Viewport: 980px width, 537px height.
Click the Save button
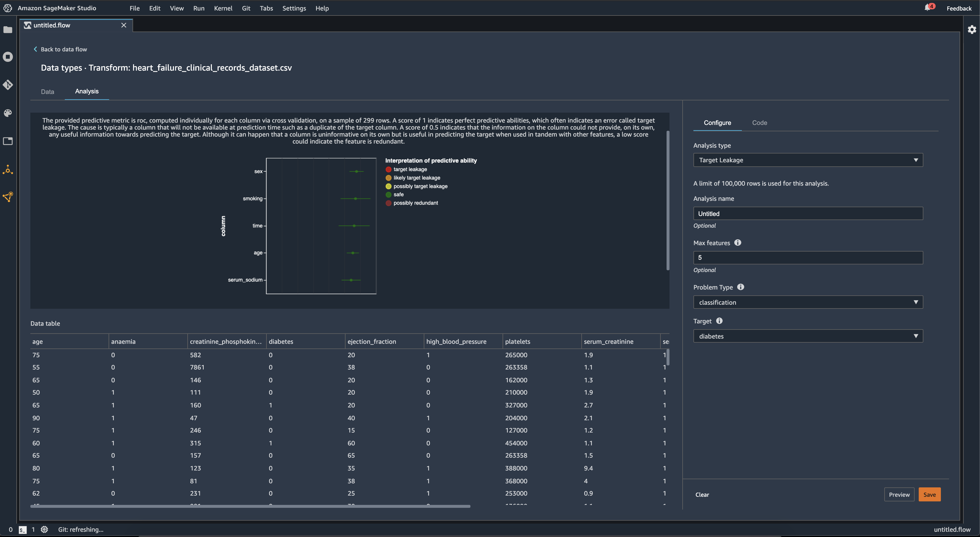929,494
